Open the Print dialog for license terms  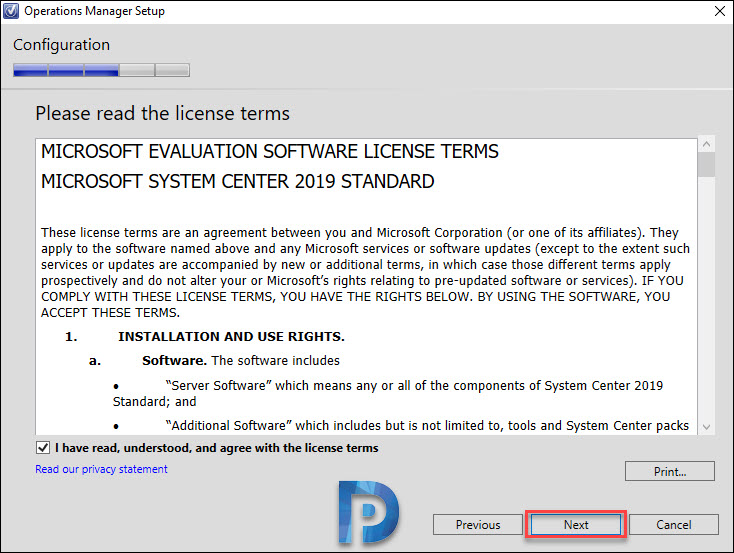click(670, 471)
